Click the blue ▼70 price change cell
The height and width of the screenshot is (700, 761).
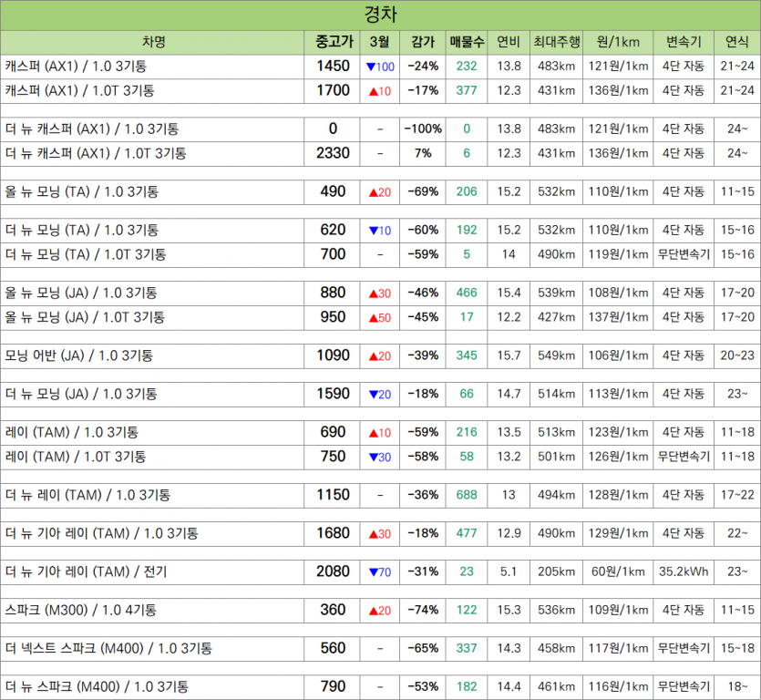[x=380, y=572]
